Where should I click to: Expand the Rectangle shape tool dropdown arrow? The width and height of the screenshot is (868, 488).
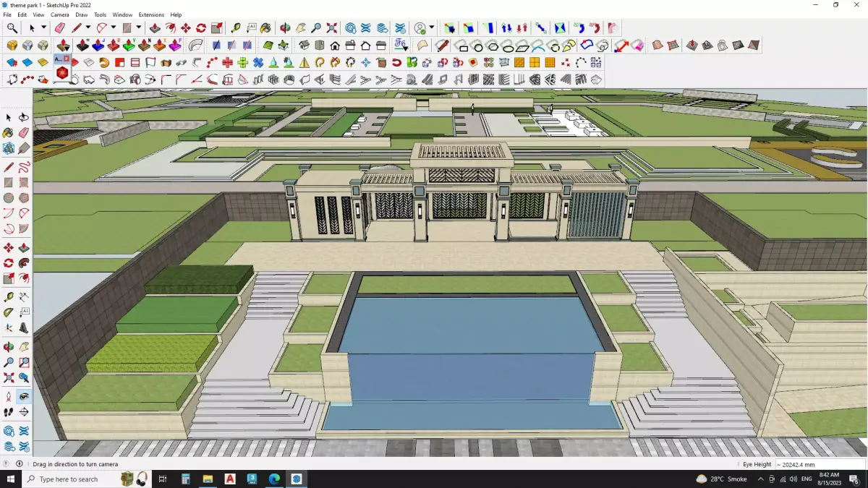click(x=138, y=27)
